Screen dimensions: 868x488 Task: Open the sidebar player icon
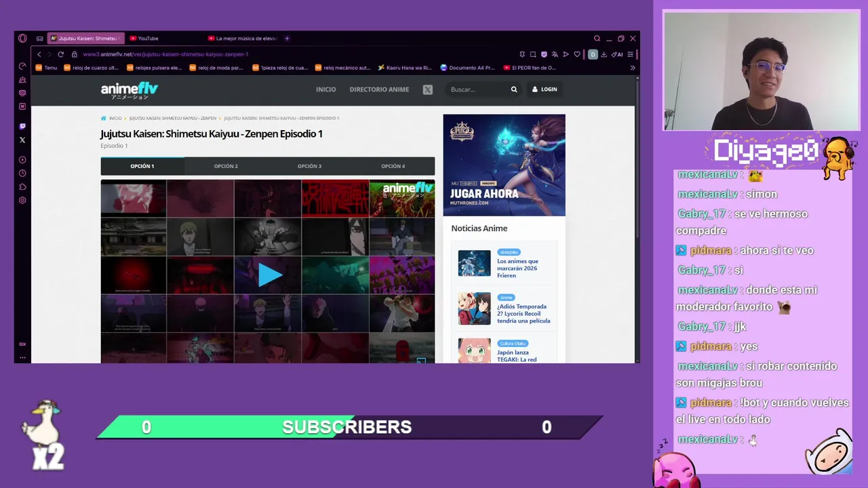click(22, 160)
